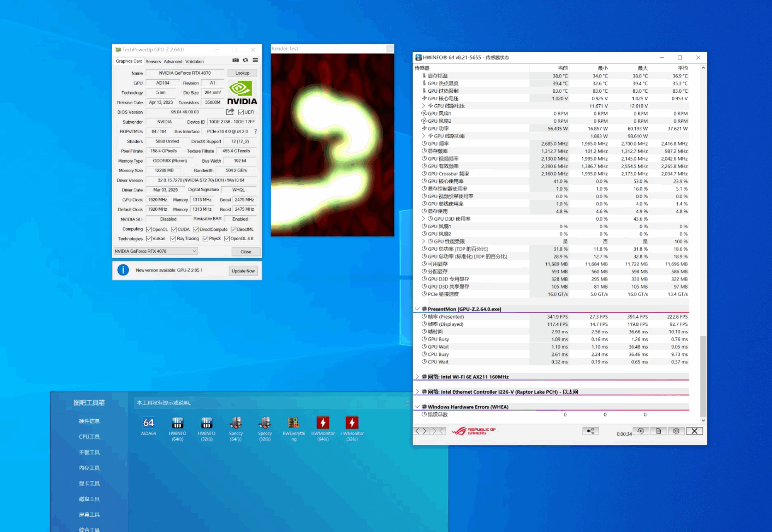This screenshot has height=532, width=772.
Task: Toggle the OpenGL 4.6 checkbox
Action: tap(227, 238)
